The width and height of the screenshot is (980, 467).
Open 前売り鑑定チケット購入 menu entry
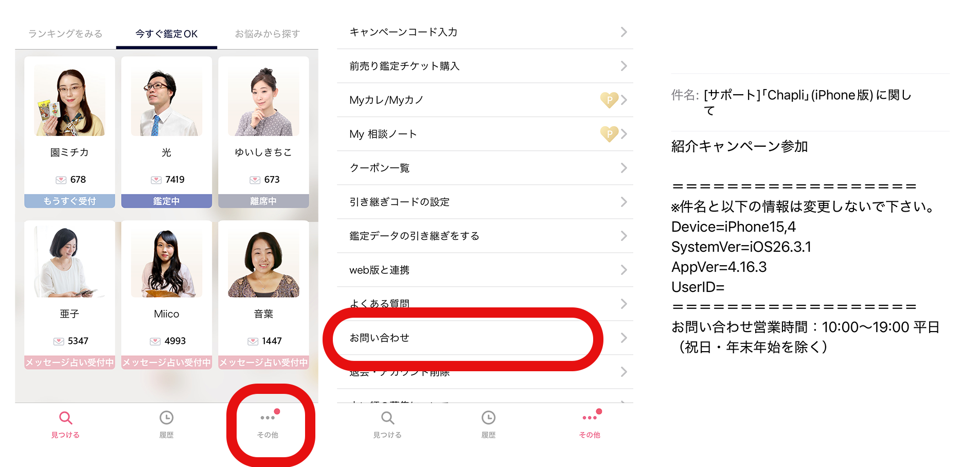pyautogui.click(x=485, y=66)
